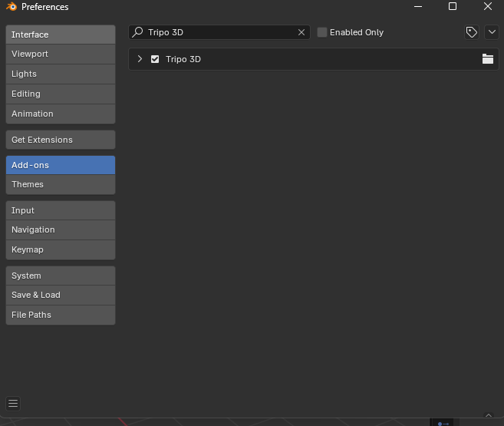Go to the Keymap section
This screenshot has height=426, width=504.
click(x=61, y=249)
